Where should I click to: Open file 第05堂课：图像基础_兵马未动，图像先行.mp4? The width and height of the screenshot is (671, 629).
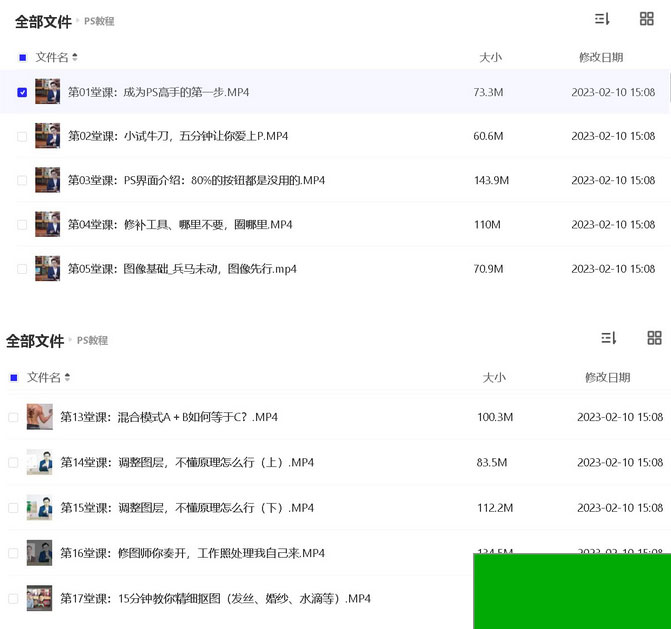pos(182,269)
